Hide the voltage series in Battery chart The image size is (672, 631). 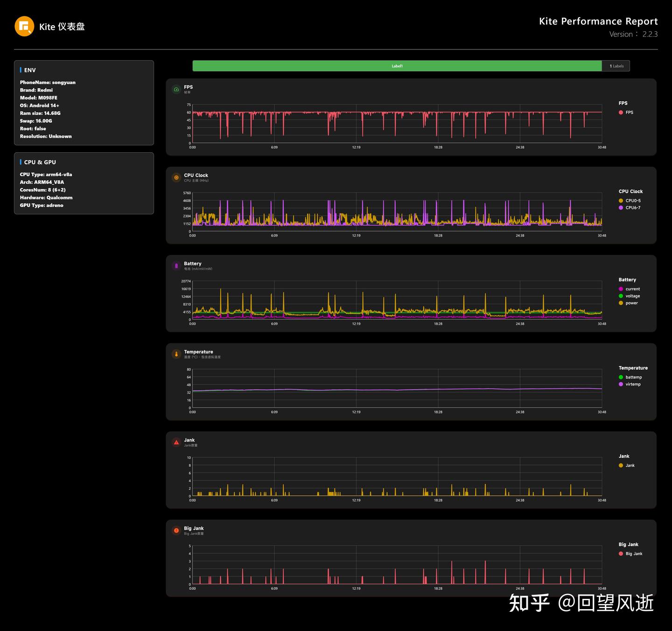(x=629, y=296)
